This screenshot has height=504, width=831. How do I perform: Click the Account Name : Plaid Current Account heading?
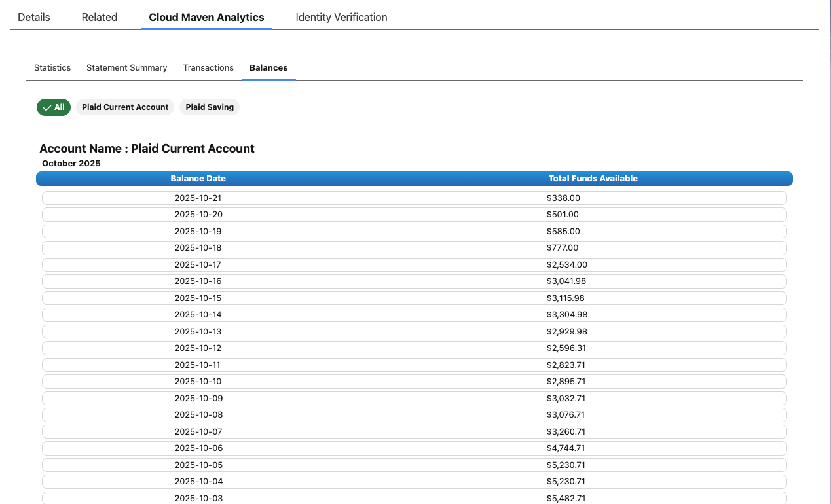coord(147,149)
